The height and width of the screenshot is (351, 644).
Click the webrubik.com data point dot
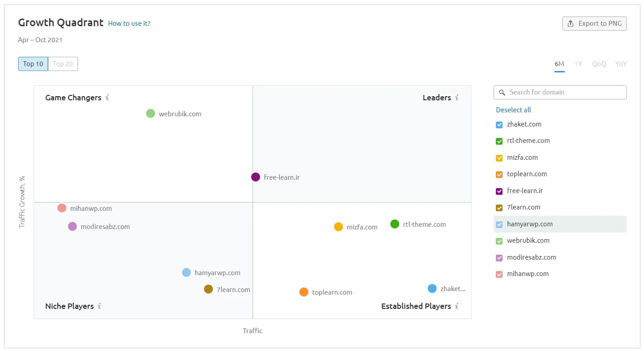150,114
